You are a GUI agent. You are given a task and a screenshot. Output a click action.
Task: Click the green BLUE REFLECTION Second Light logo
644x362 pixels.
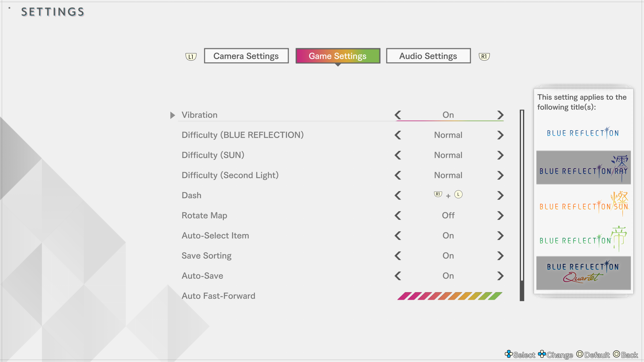point(583,239)
